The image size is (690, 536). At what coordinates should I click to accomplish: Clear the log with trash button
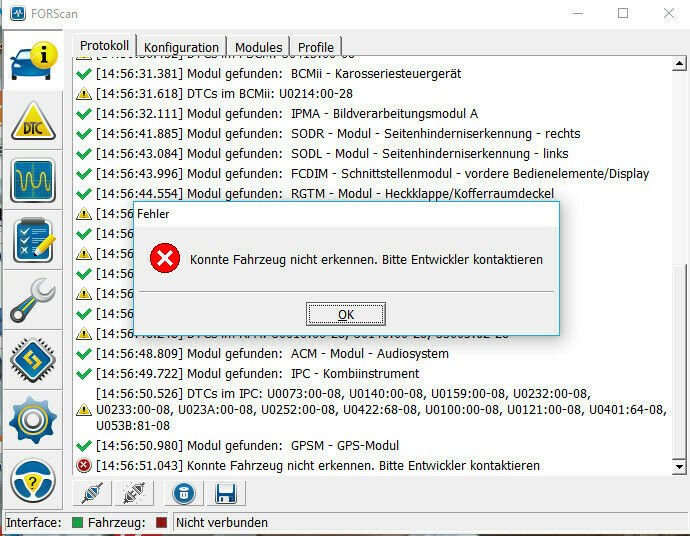184,493
